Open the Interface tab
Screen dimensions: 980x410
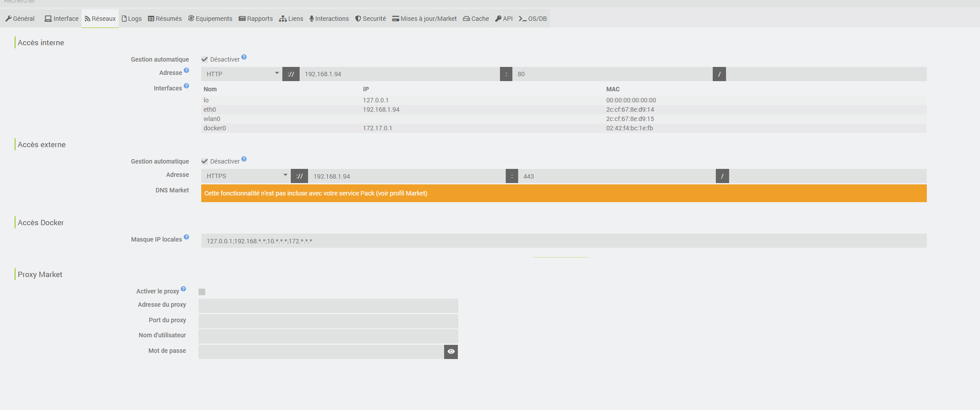coord(62,19)
